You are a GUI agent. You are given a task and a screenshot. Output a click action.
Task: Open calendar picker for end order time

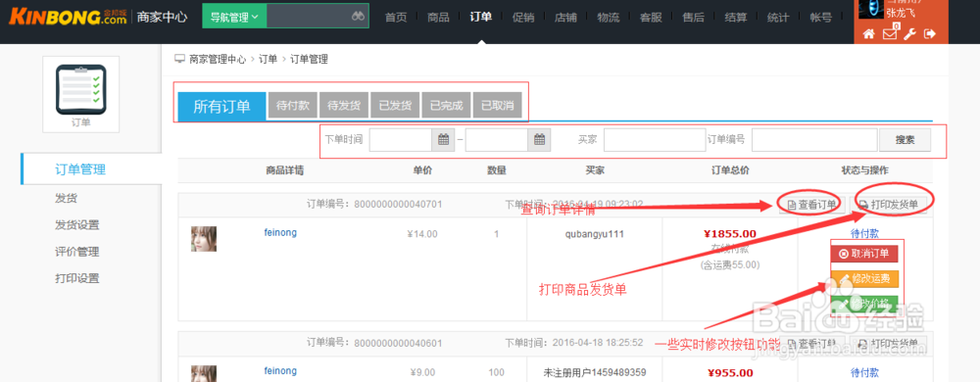[x=539, y=140]
